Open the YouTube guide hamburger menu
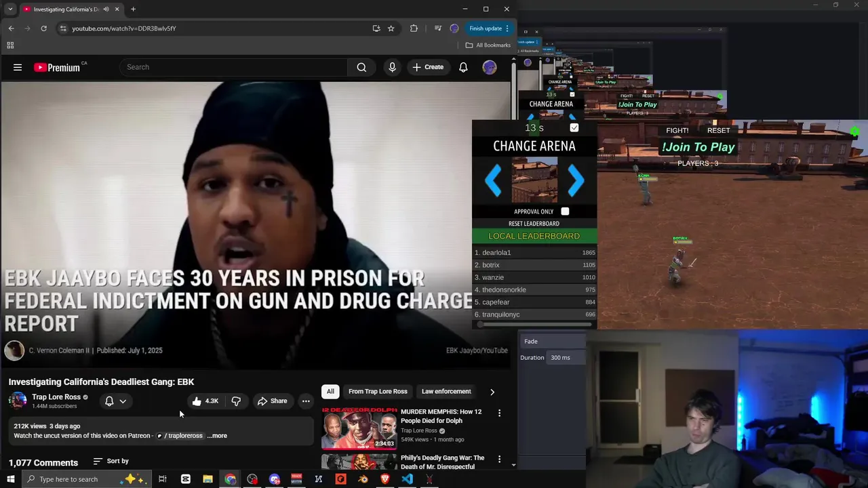868x488 pixels. 18,67
